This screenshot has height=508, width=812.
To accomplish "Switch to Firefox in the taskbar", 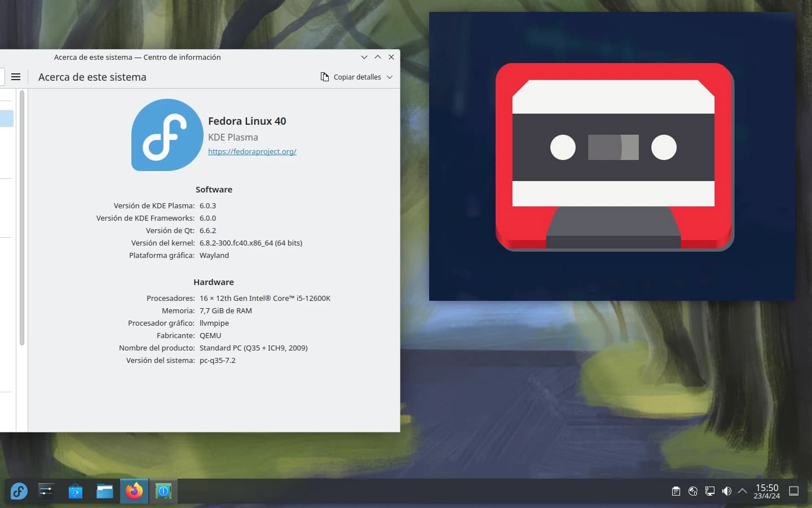I will pyautogui.click(x=134, y=491).
